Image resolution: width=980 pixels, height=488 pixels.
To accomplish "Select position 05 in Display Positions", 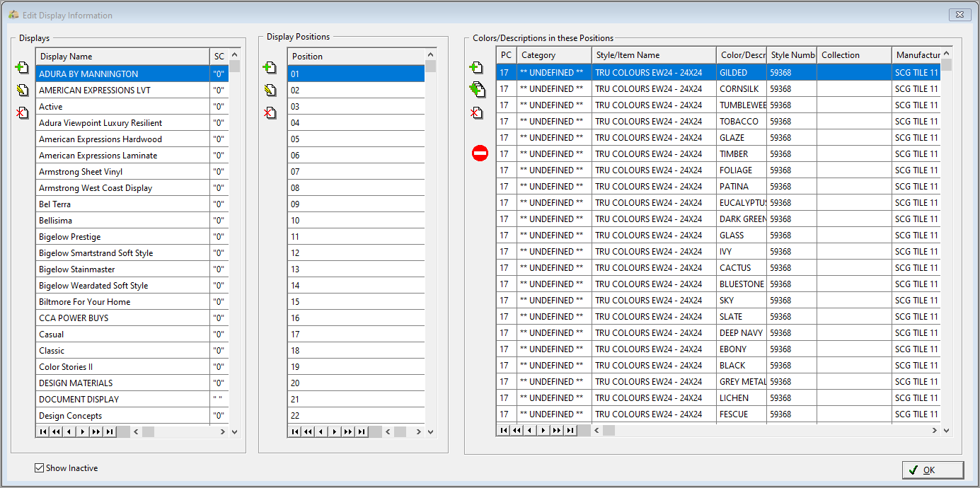I will point(356,139).
